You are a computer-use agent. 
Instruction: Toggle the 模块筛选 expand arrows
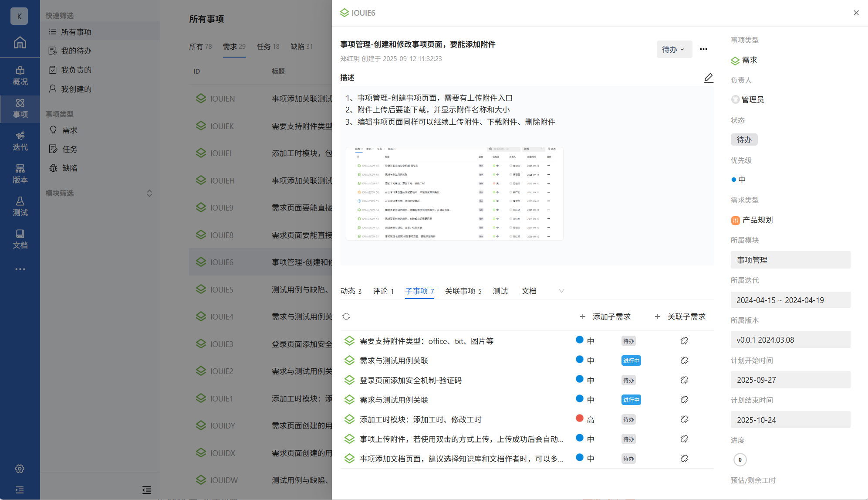click(149, 193)
